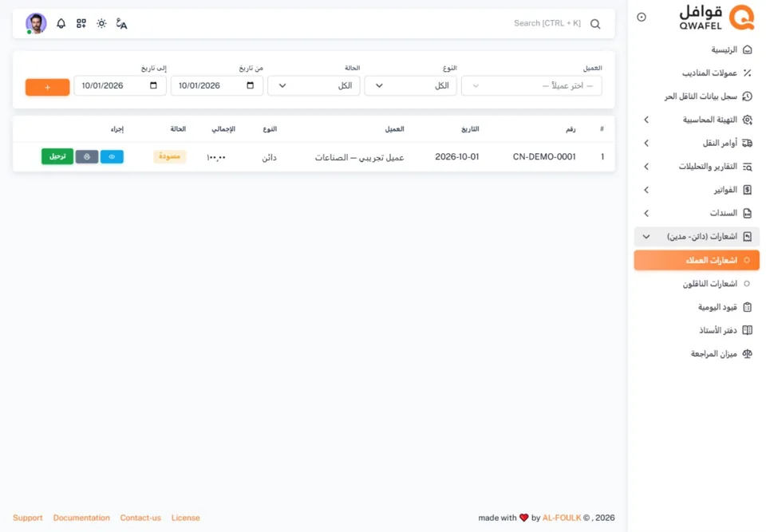
Task: Open the language translate icon
Action: [121, 23]
